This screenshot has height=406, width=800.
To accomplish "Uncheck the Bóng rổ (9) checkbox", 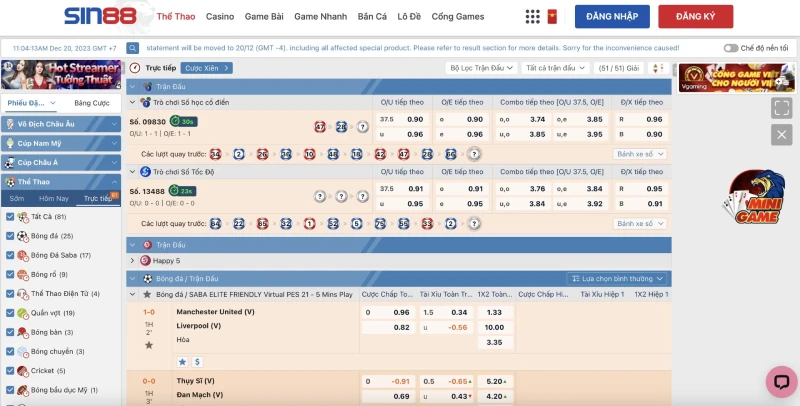I will (x=10, y=274).
